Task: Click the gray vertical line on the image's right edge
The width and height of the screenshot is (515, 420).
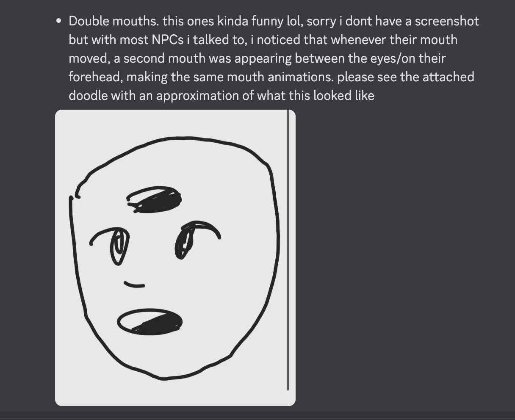Action: (x=288, y=250)
